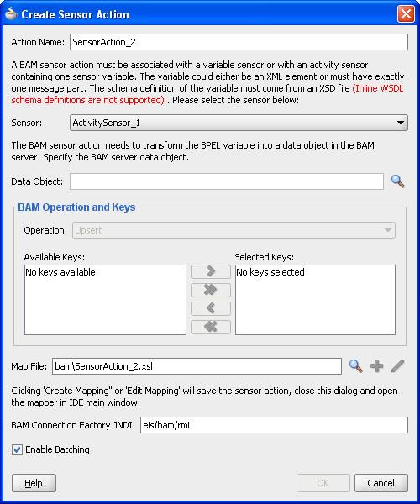Click the Cancel button

click(381, 483)
